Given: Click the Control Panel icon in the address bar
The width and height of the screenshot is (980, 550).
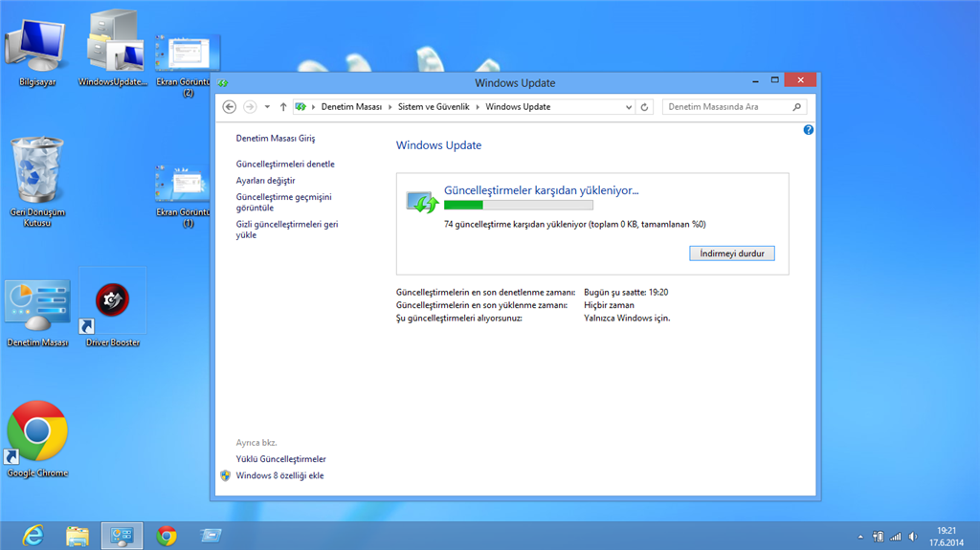Looking at the screenshot, I should point(301,107).
